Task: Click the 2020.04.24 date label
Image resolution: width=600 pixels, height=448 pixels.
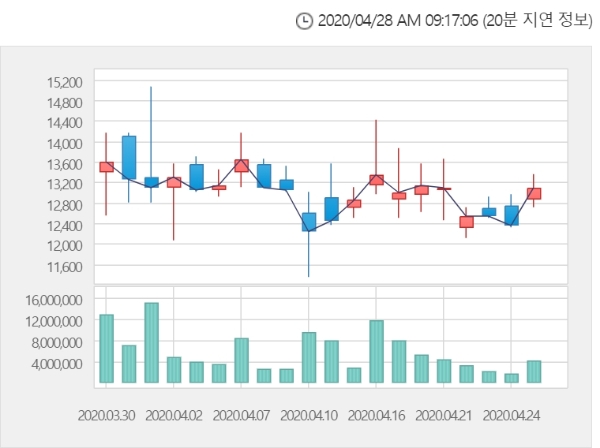Action: point(511,415)
